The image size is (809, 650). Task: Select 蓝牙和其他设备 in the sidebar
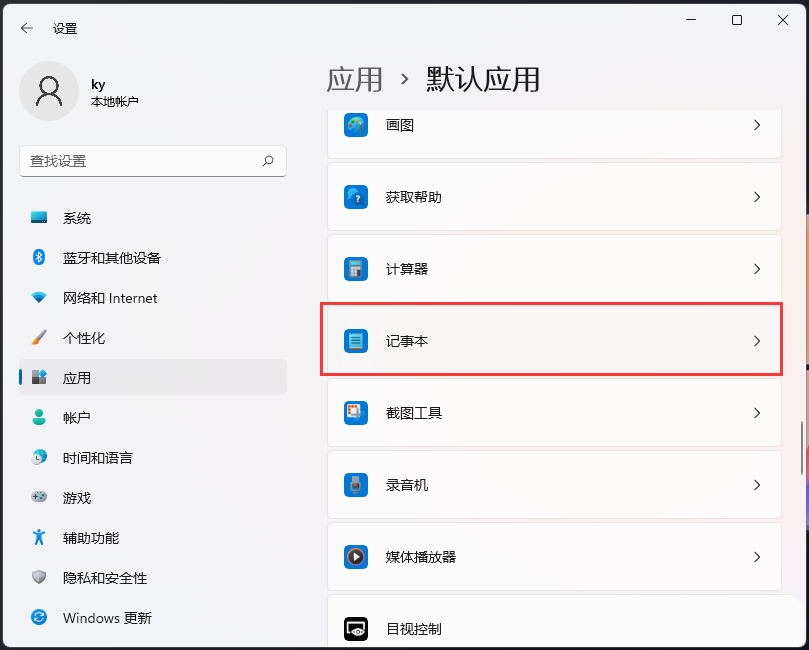111,258
